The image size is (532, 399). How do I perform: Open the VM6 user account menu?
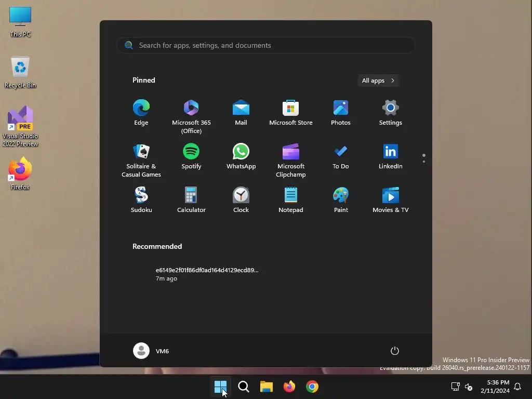(x=151, y=351)
